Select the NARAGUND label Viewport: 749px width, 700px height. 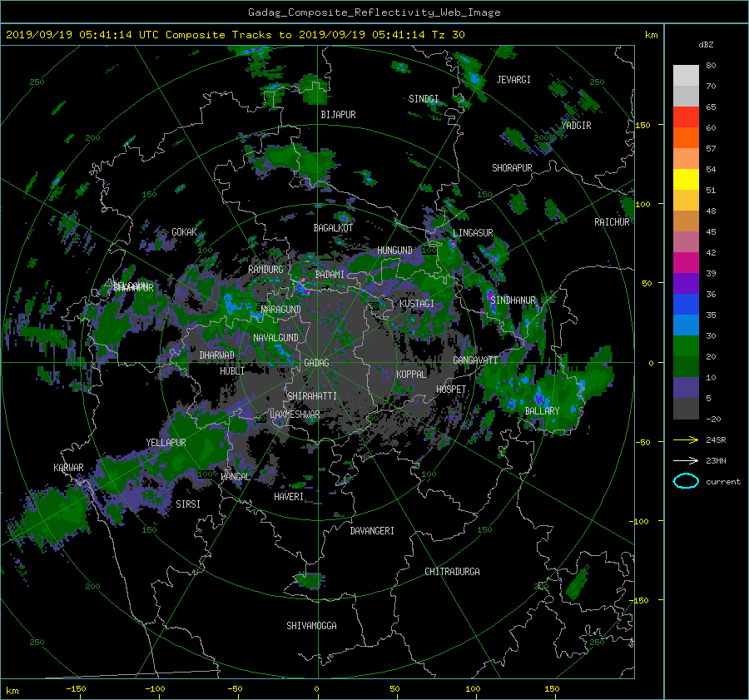[x=281, y=309]
